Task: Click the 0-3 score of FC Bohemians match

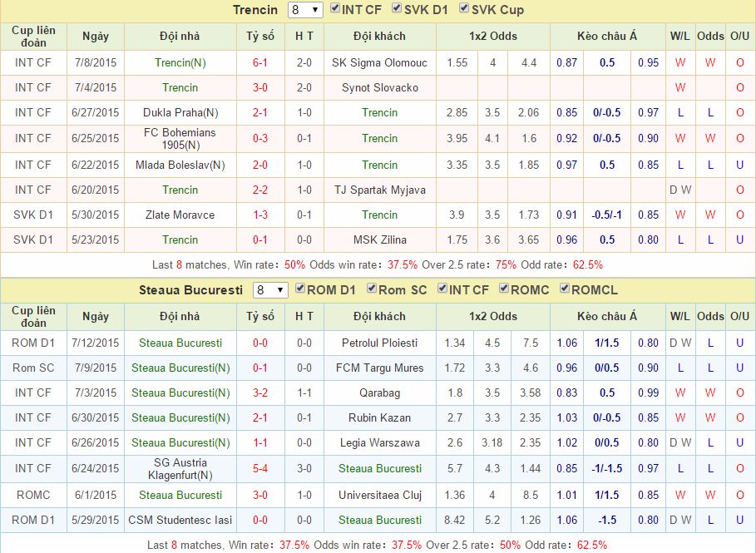Action: coord(260,138)
